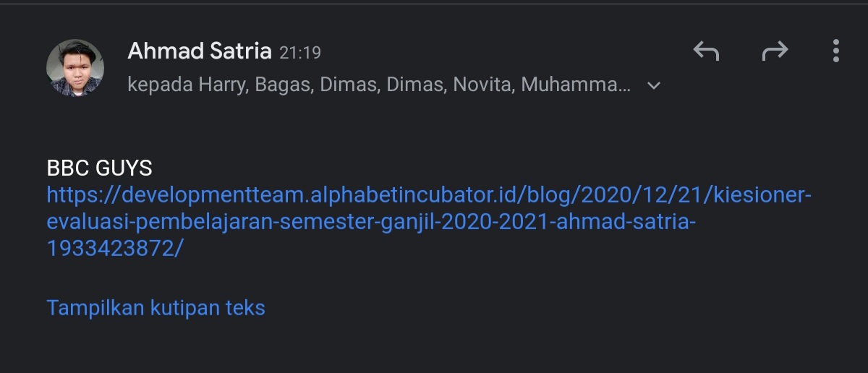The height and width of the screenshot is (373, 868).
Task: Open the kepada recipients line
Action: (x=379, y=85)
